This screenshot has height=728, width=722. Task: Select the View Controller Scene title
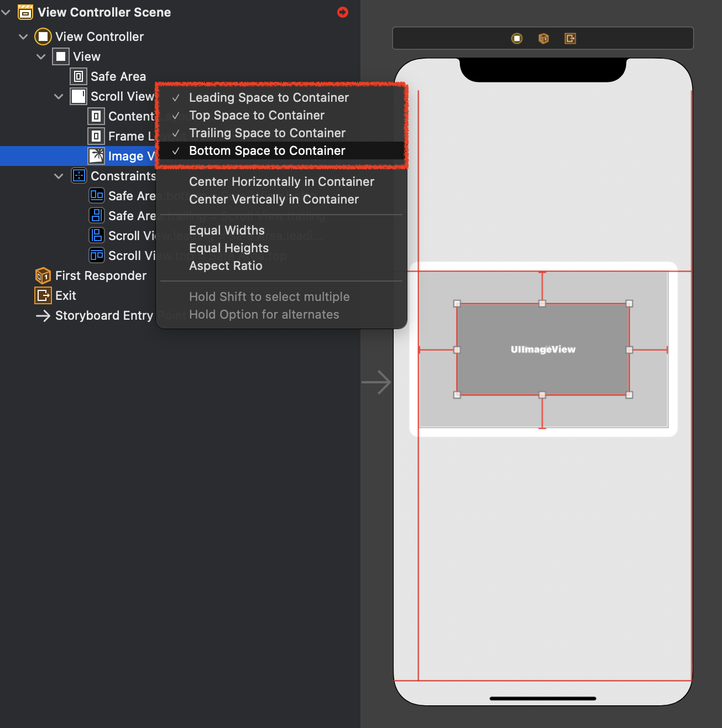[x=104, y=12]
